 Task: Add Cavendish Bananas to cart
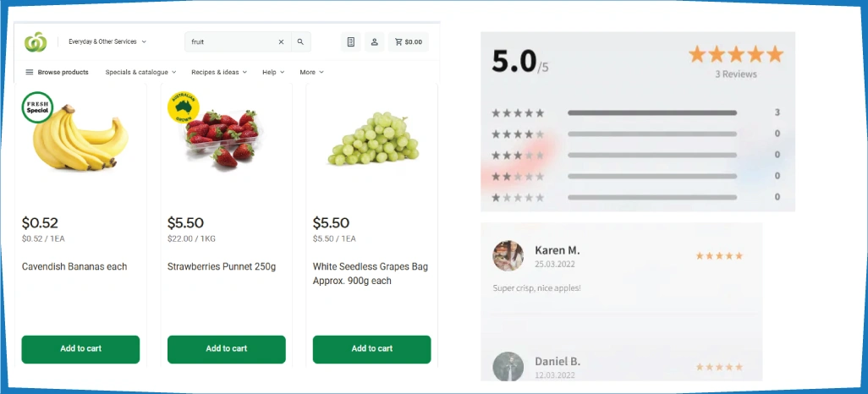[81, 349]
